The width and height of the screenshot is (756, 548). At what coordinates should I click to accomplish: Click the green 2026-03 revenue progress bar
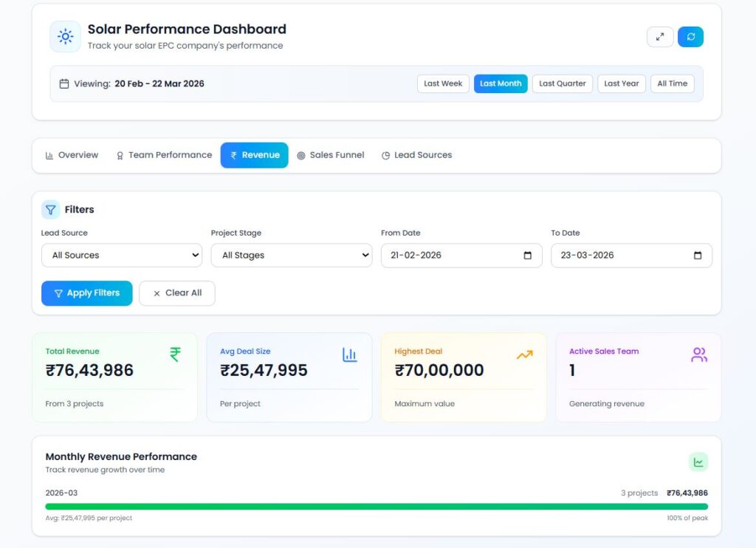[377, 507]
